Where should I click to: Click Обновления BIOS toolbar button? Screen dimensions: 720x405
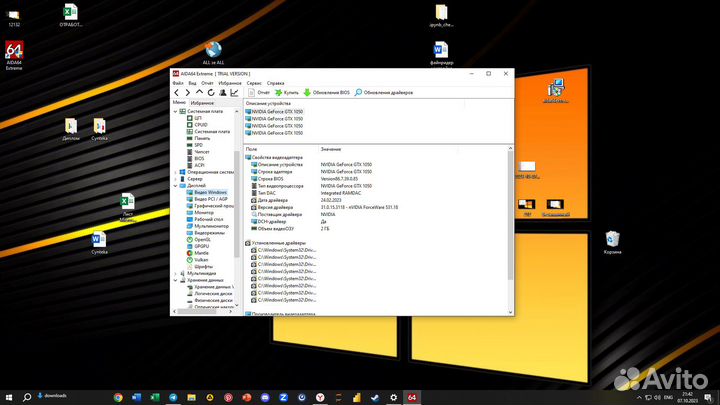[x=326, y=93]
